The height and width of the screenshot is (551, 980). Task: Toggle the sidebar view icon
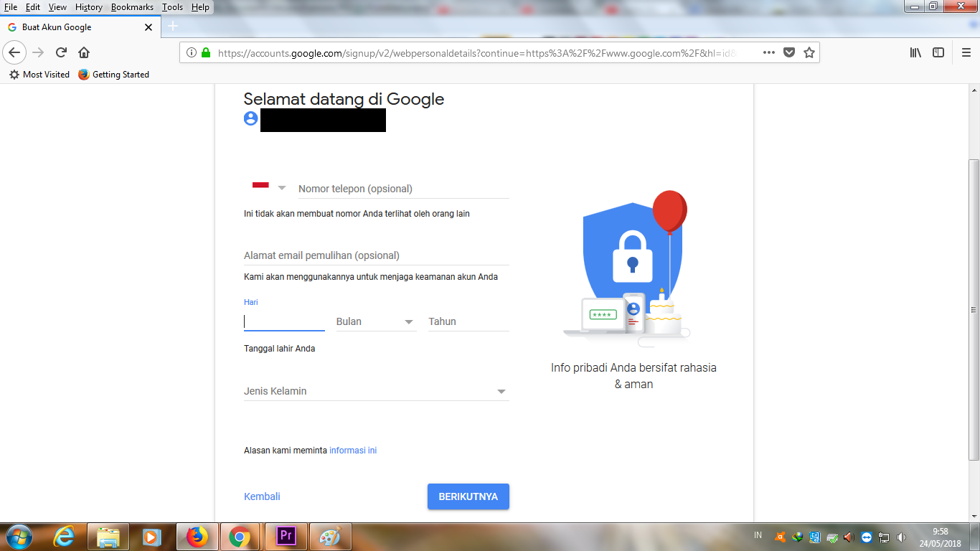938,52
